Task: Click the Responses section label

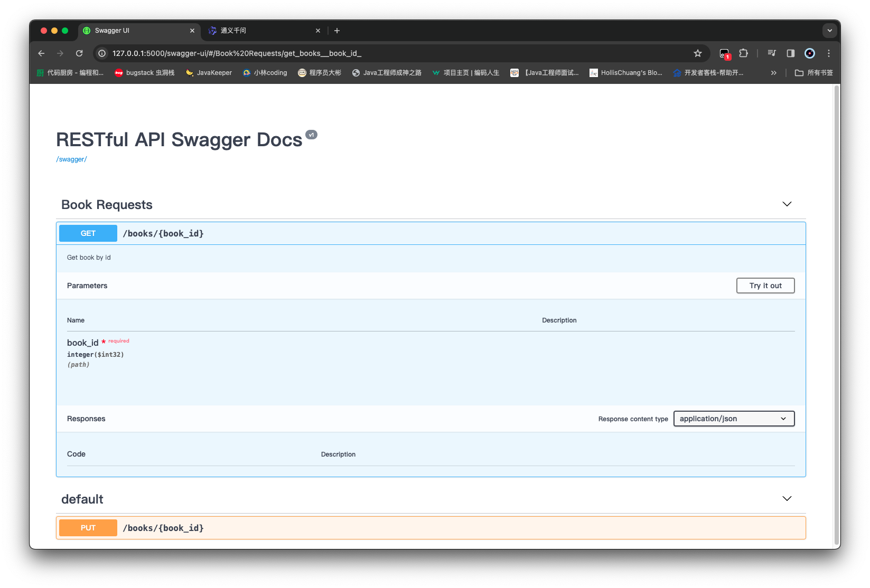Action: point(86,419)
